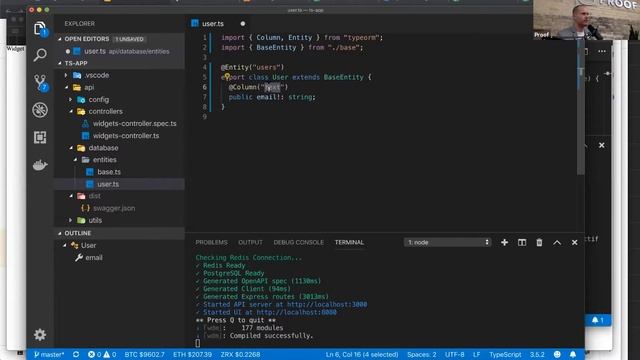640x360 pixels.
Task: Open the Extensions view
Action: tap(40, 137)
